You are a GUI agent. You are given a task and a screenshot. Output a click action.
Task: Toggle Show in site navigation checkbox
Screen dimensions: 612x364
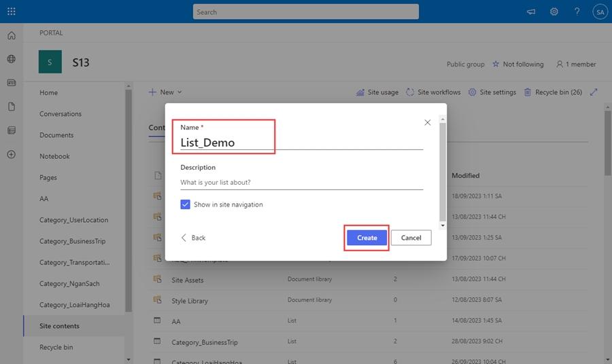(186, 204)
